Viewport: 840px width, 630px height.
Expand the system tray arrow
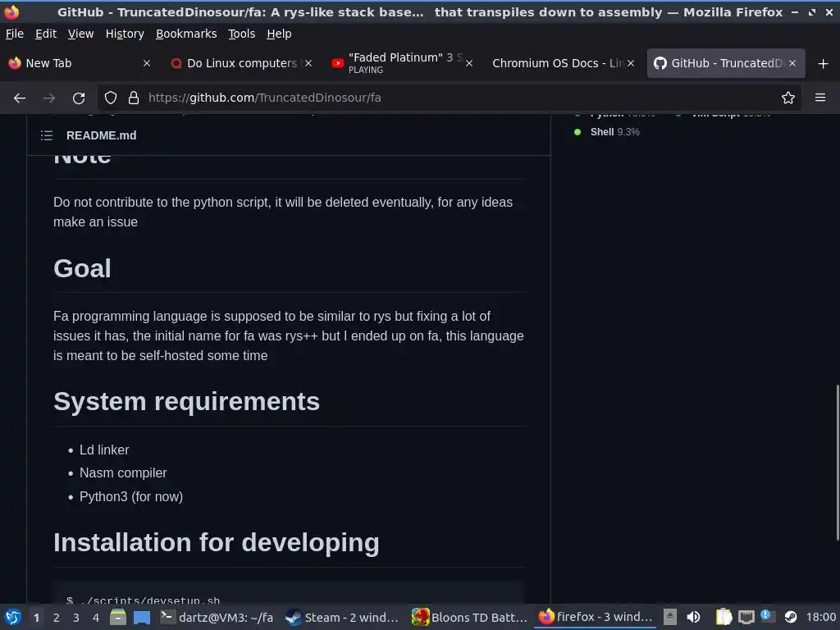[669, 617]
